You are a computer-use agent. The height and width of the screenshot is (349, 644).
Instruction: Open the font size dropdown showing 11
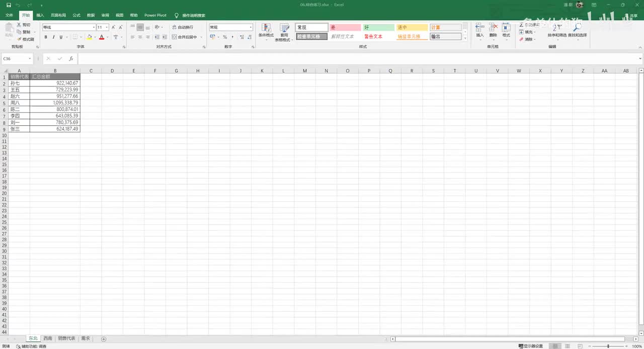107,27
